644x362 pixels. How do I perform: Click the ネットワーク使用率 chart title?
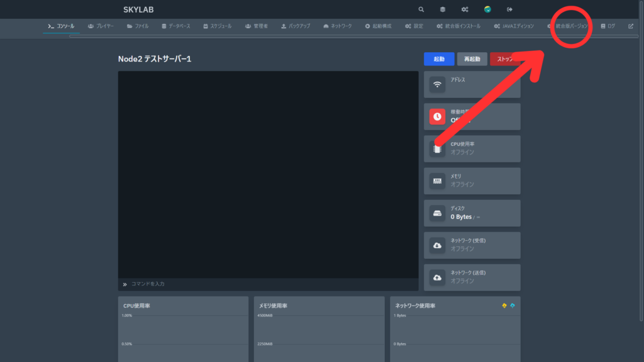pos(415,306)
